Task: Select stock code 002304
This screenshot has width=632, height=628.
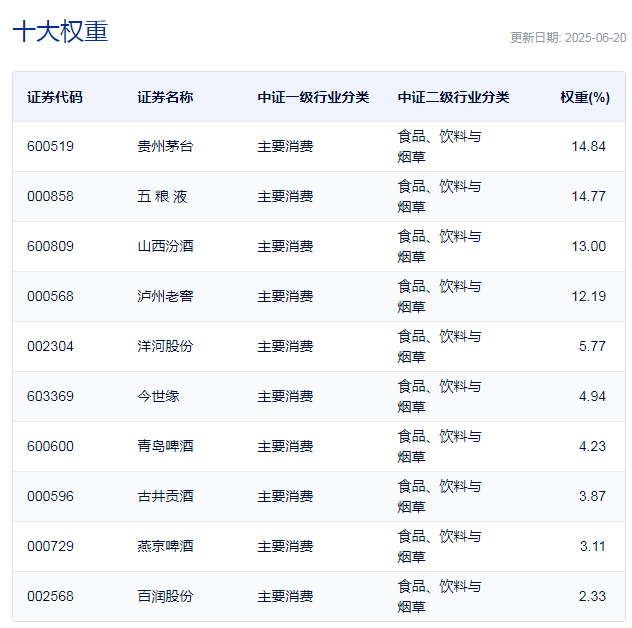Action: [50, 346]
